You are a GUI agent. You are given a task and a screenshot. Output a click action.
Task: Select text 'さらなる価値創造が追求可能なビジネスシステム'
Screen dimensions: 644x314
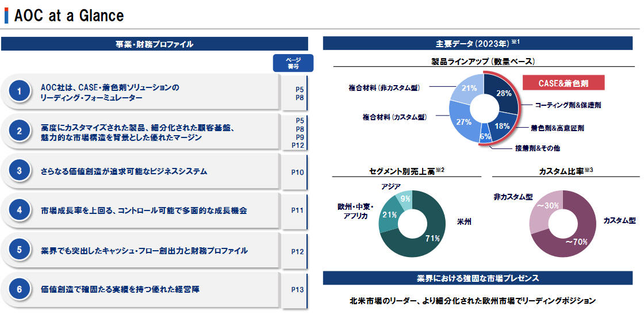coord(124,171)
